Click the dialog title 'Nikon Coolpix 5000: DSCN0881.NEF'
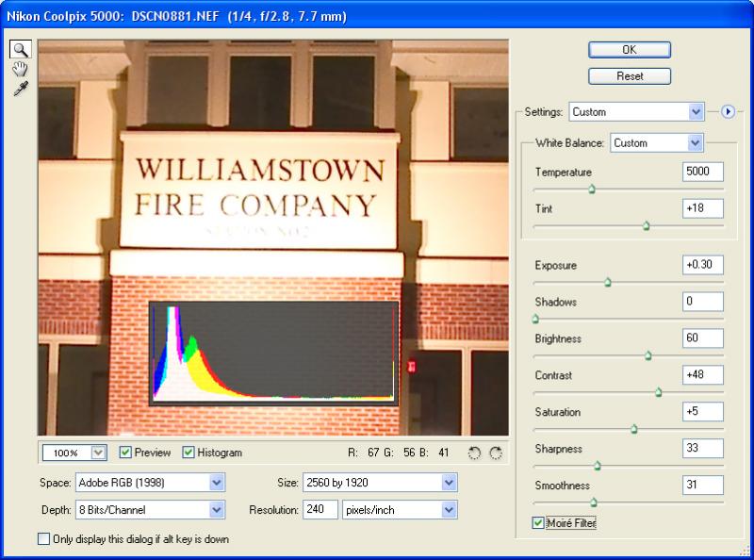 pos(112,16)
